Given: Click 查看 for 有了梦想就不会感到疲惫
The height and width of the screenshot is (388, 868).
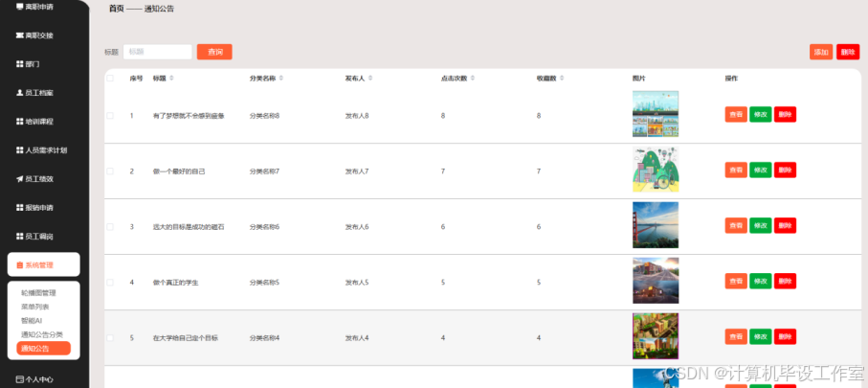Looking at the screenshot, I should coord(736,115).
